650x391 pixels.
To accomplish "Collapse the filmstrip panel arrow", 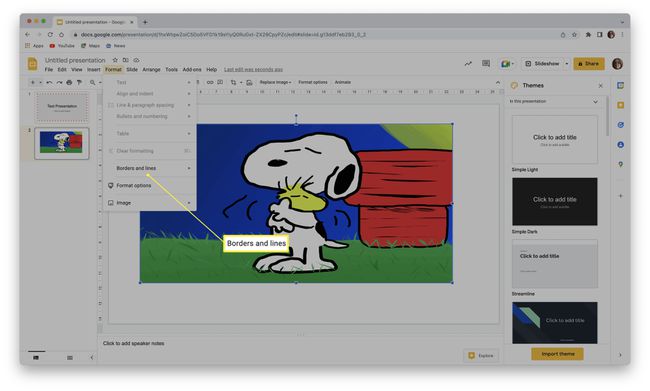I will (92, 357).
